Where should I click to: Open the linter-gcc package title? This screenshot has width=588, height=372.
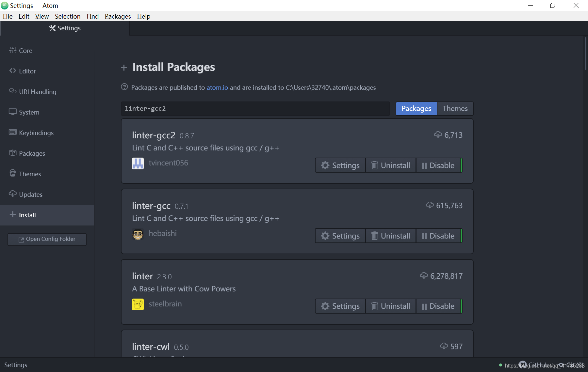coord(151,206)
